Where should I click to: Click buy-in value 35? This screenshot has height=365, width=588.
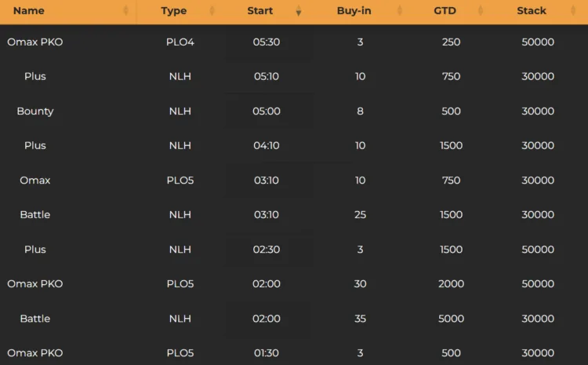coord(360,319)
